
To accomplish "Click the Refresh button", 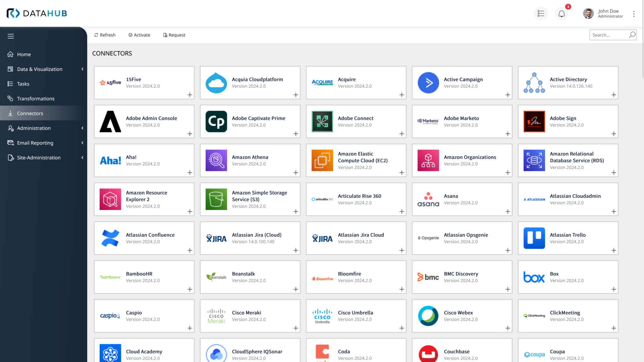I will tap(105, 35).
